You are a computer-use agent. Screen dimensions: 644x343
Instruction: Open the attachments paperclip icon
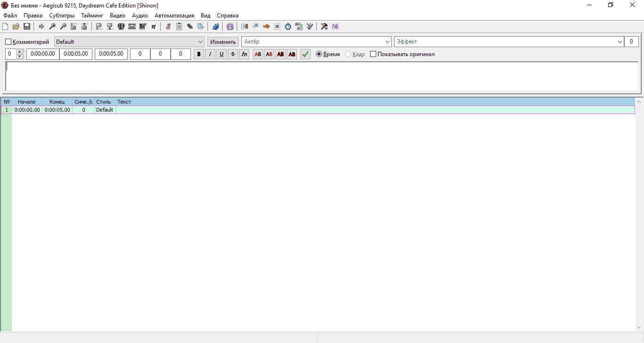(x=190, y=26)
